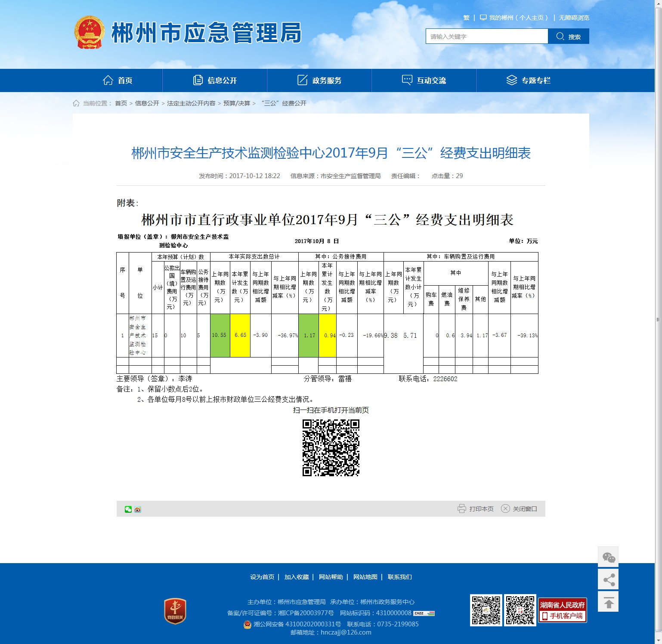The width and height of the screenshot is (662, 644).
Task: Click footer link 设为首页
Action: click(x=262, y=577)
